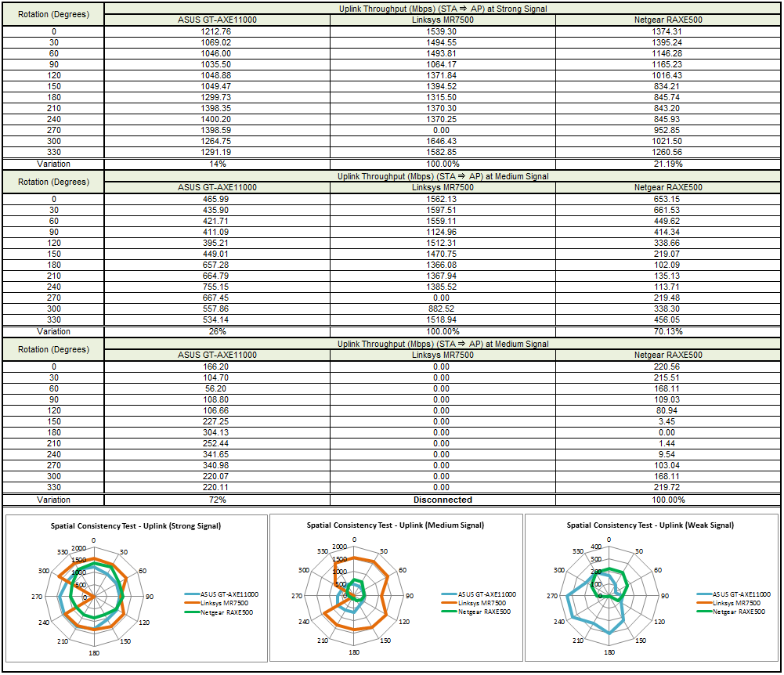Click the value 1582.85
784x675 pixels.
pos(442,153)
